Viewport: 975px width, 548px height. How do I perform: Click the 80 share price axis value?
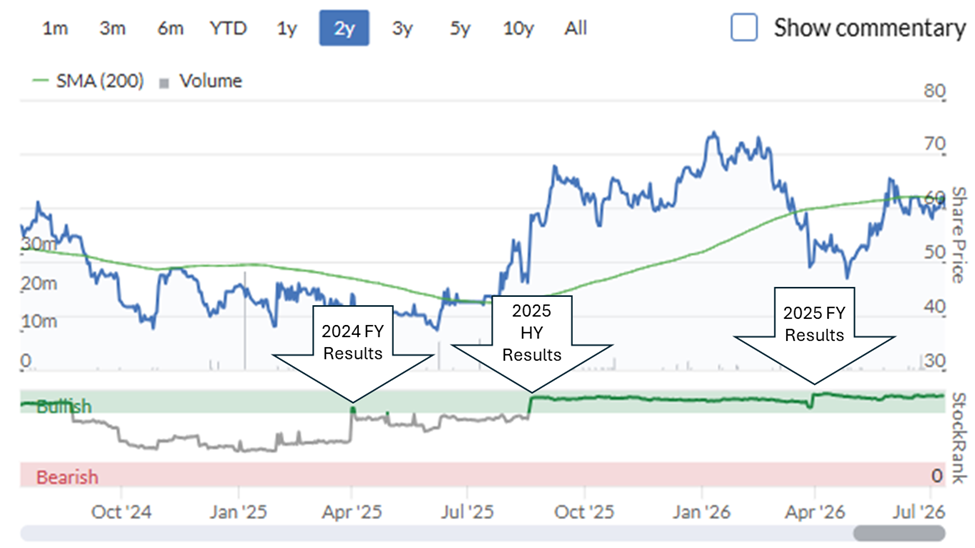coord(935,91)
